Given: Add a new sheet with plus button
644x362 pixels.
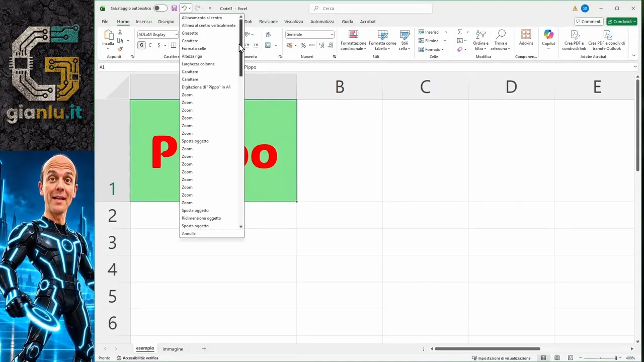Looking at the screenshot, I should click(x=204, y=349).
